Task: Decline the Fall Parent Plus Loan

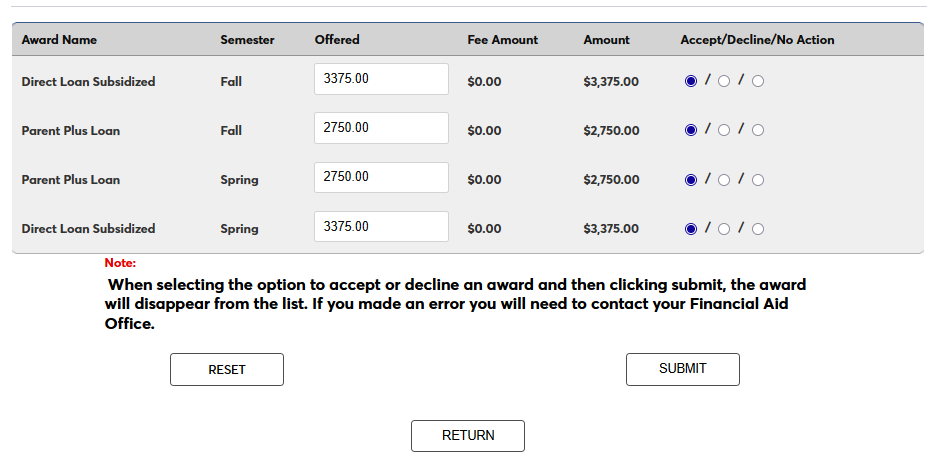Action: pos(724,130)
